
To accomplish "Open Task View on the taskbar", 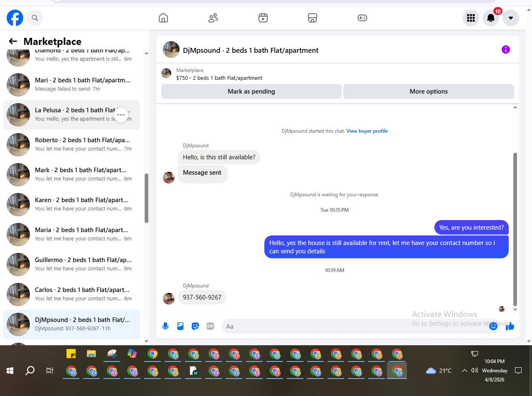I will coord(50,371).
